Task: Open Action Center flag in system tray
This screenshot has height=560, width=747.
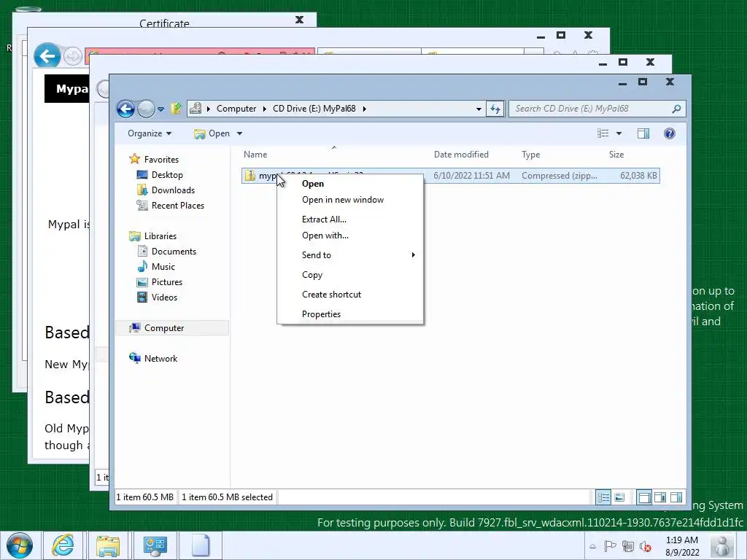Action: 610,546
